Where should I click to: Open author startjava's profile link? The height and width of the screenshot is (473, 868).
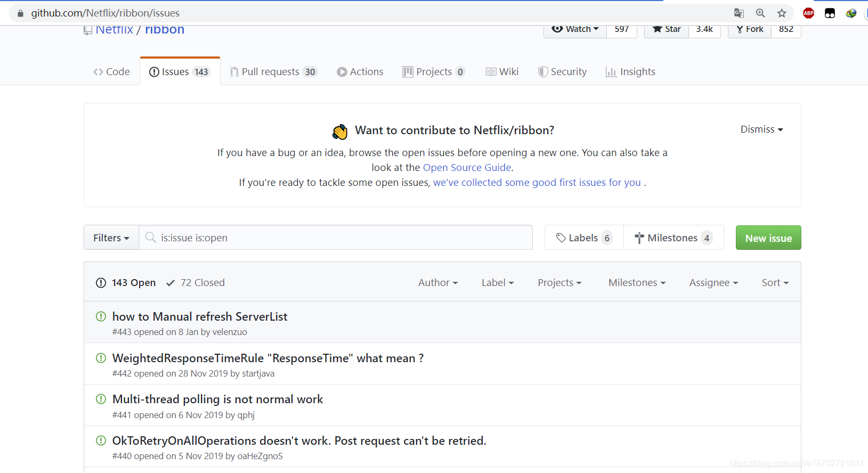tap(258, 373)
